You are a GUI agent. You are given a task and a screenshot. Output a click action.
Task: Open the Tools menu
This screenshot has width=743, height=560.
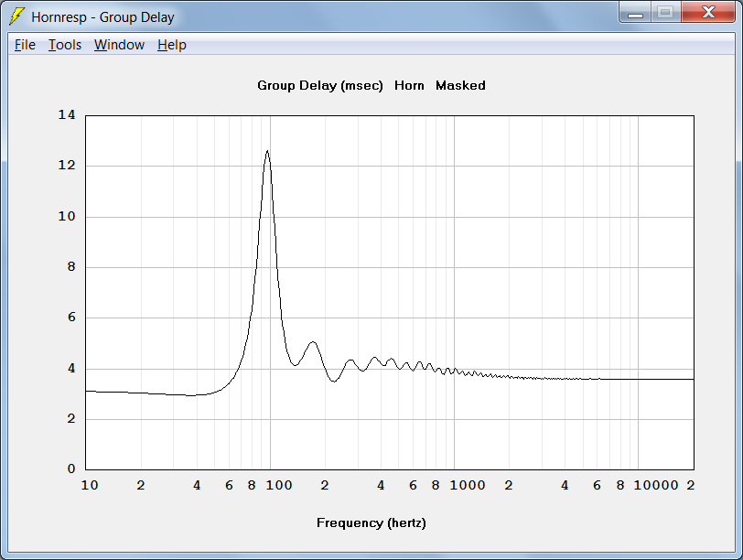(65, 45)
